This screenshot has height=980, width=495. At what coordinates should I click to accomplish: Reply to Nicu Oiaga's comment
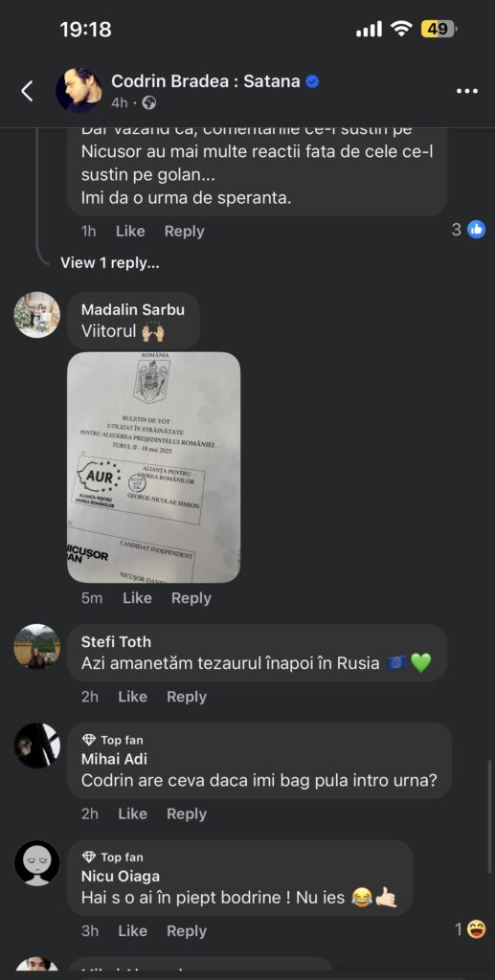pos(187,930)
